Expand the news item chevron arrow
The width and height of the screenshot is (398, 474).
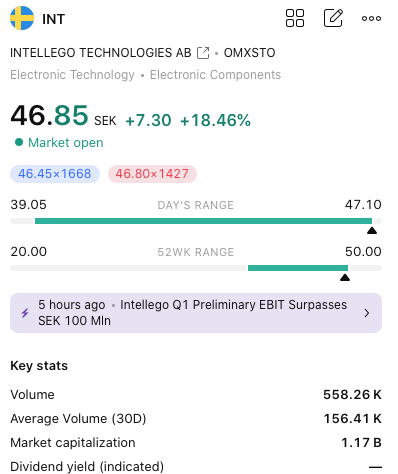pyautogui.click(x=367, y=313)
